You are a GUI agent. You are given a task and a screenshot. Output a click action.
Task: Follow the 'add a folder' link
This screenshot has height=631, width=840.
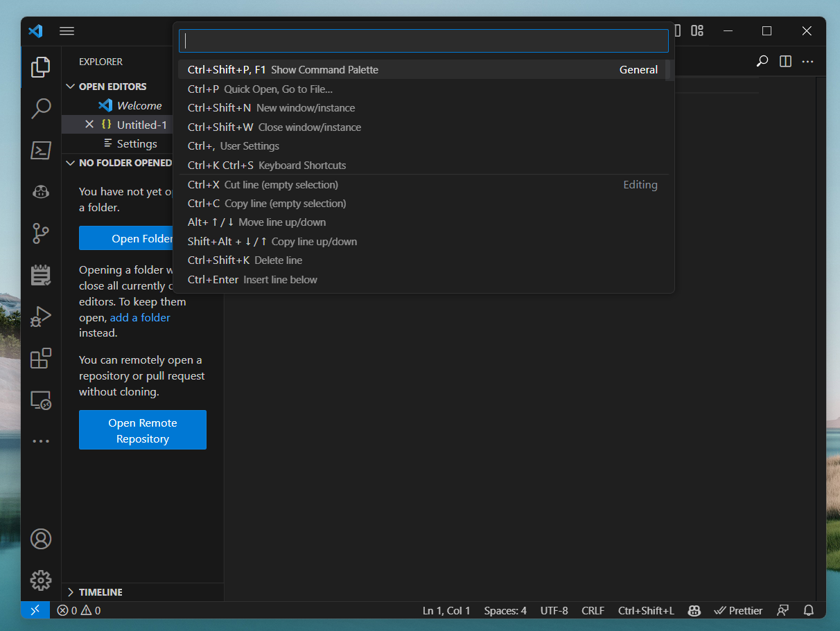[140, 317]
